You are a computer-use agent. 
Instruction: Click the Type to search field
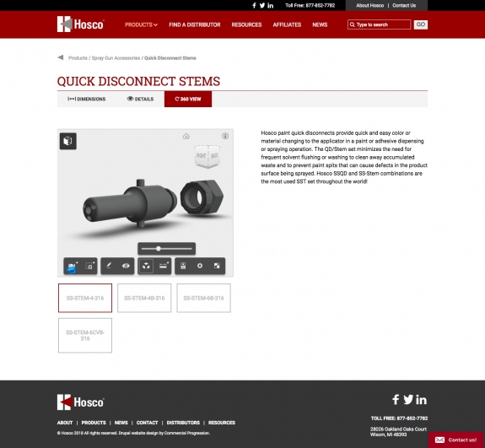pyautogui.click(x=380, y=24)
